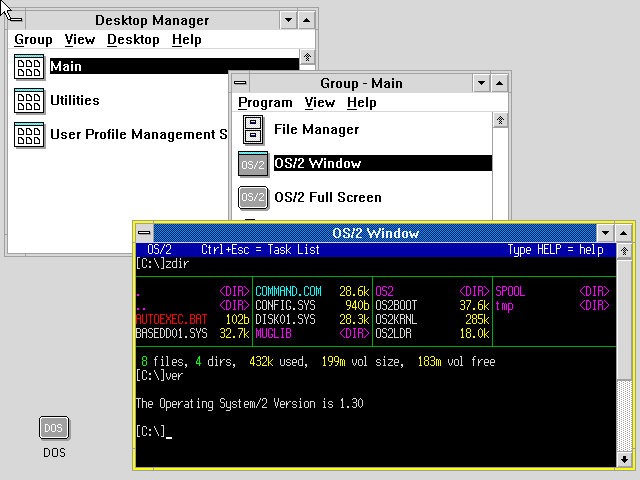This screenshot has width=640, height=480.
Task: Maximize the OS/2 Window
Action: 623,233
